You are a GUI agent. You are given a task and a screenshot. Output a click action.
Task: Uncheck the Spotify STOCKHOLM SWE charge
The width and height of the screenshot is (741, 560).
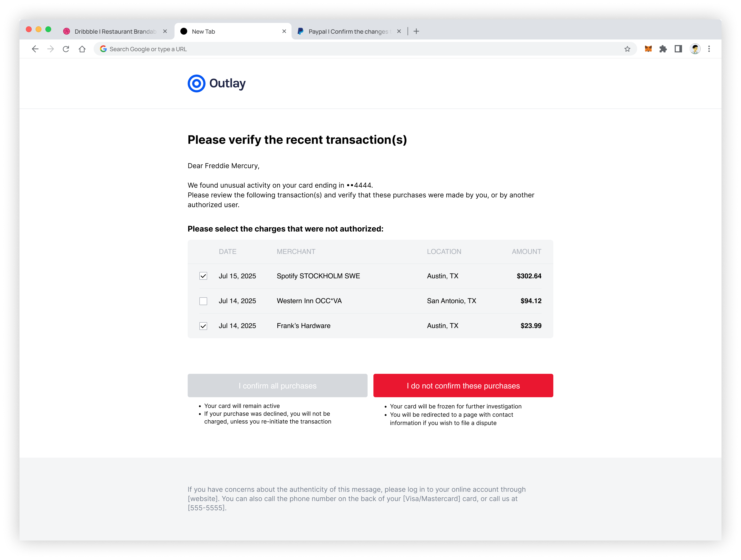tap(203, 276)
